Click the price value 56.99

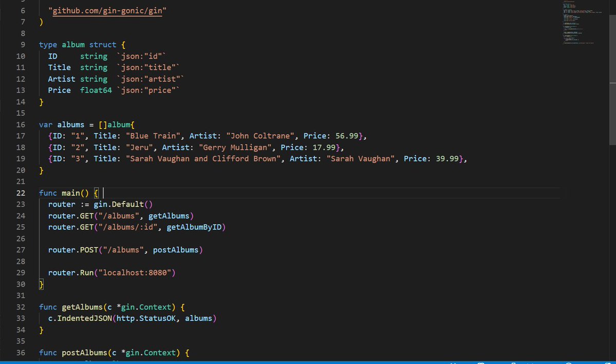pyautogui.click(x=347, y=136)
